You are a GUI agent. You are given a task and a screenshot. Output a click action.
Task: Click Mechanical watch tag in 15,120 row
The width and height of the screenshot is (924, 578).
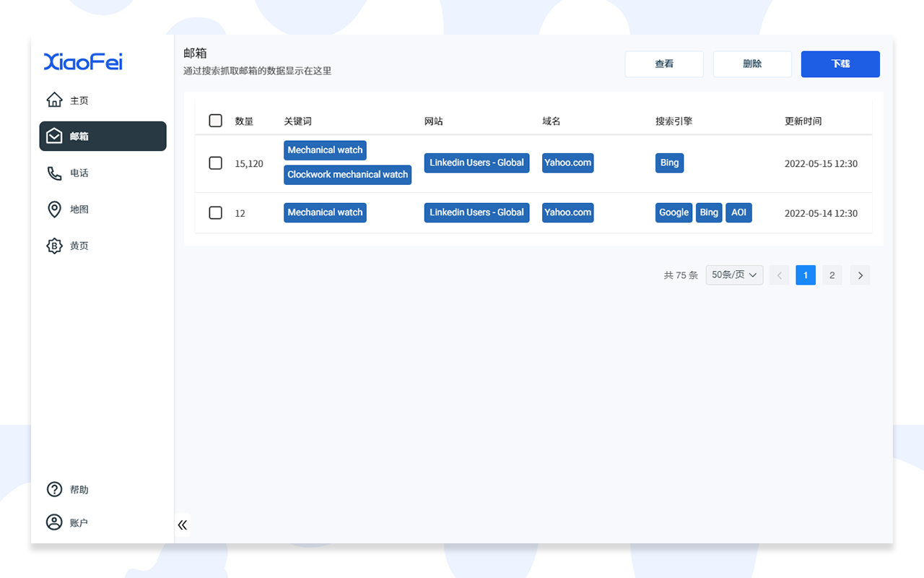325,150
